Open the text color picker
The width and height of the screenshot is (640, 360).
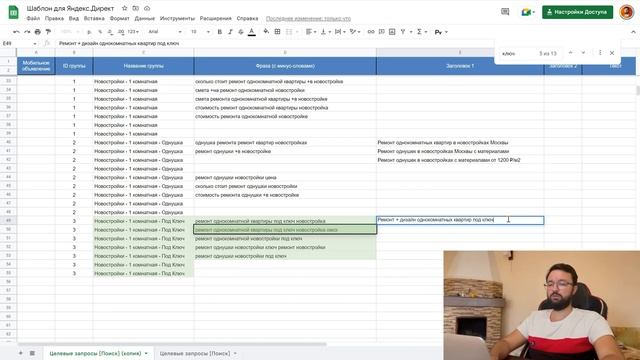[252, 32]
